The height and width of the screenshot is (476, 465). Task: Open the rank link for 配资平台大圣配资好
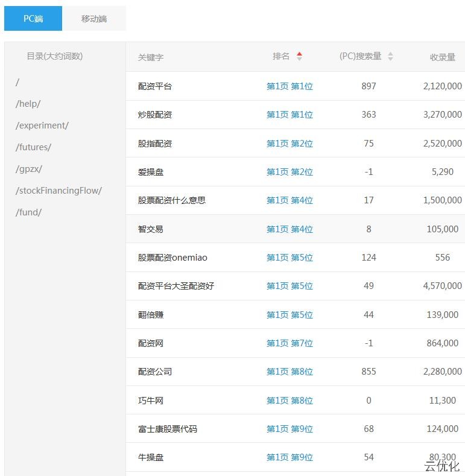[x=289, y=286]
